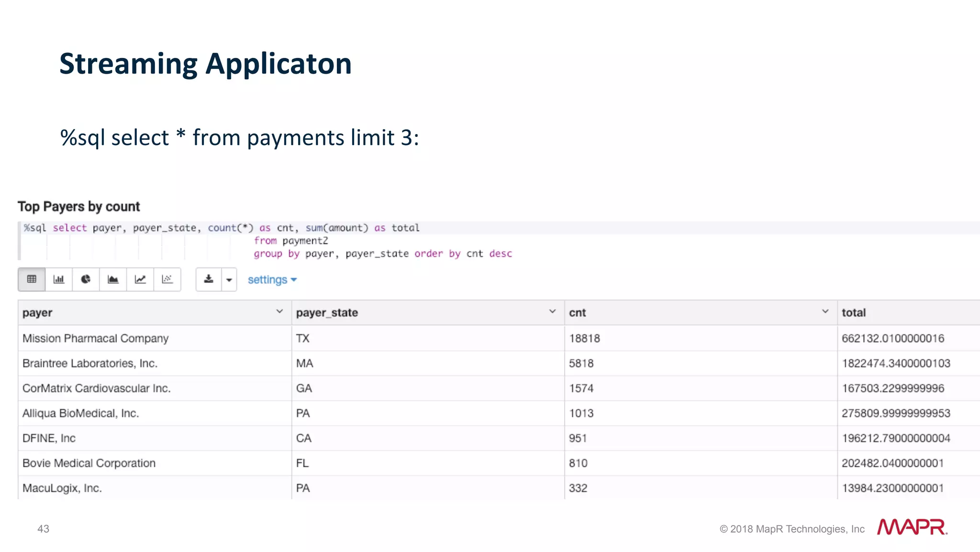This screenshot has height=552, width=980.
Task: Select DFINE, Inc cell
Action: [x=155, y=438]
